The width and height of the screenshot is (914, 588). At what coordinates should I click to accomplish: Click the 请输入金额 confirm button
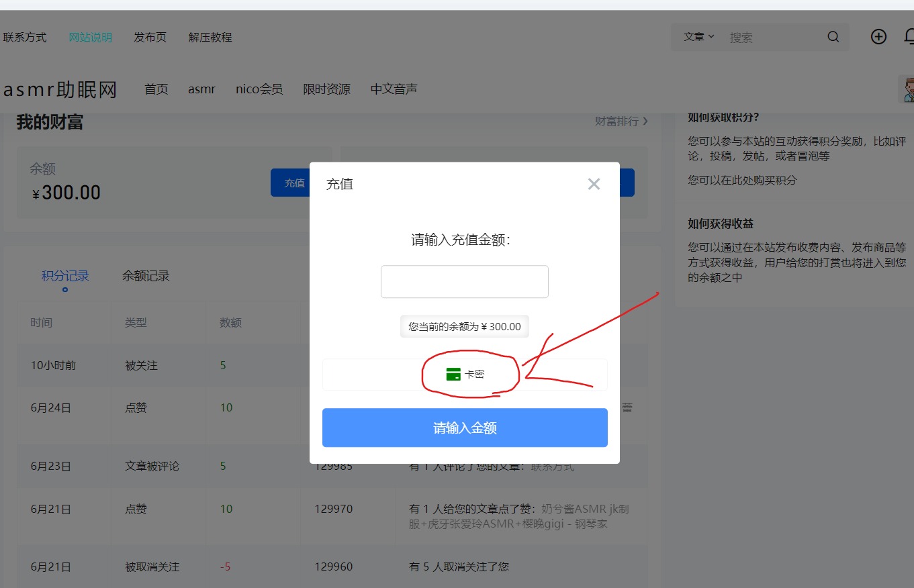coord(464,428)
